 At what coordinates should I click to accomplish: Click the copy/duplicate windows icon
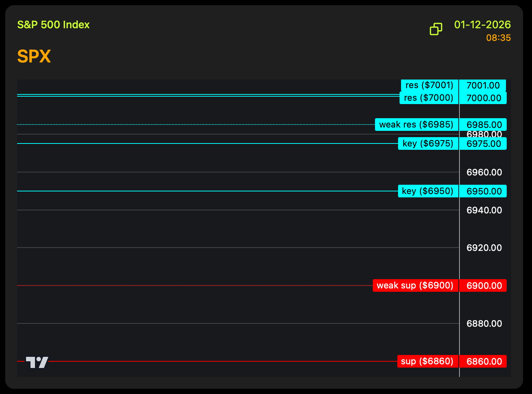pyautogui.click(x=436, y=29)
